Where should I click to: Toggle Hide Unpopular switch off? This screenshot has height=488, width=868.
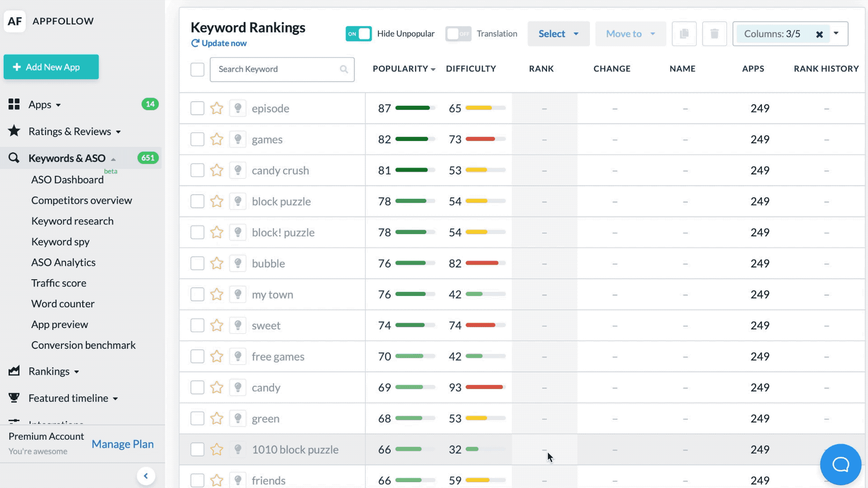click(359, 34)
